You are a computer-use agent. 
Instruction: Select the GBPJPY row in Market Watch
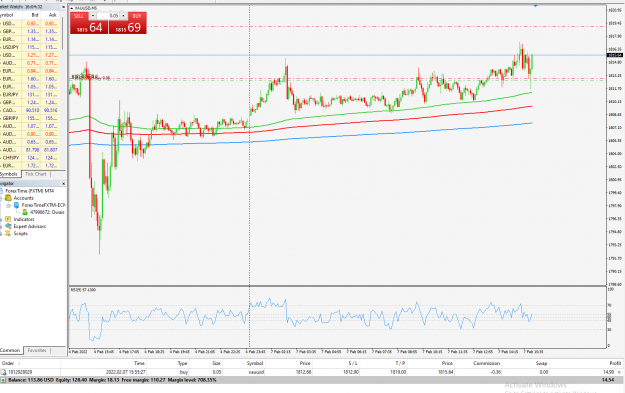(x=30, y=118)
